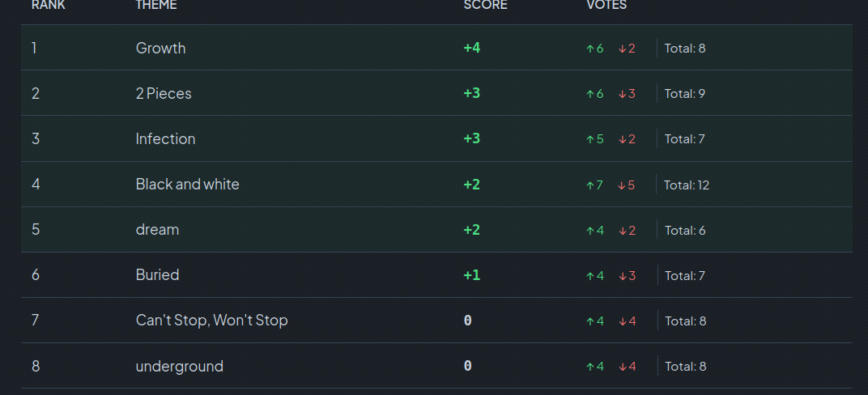The width and height of the screenshot is (868, 395).
Task: Open the Black and white theme entry
Action: (x=187, y=184)
